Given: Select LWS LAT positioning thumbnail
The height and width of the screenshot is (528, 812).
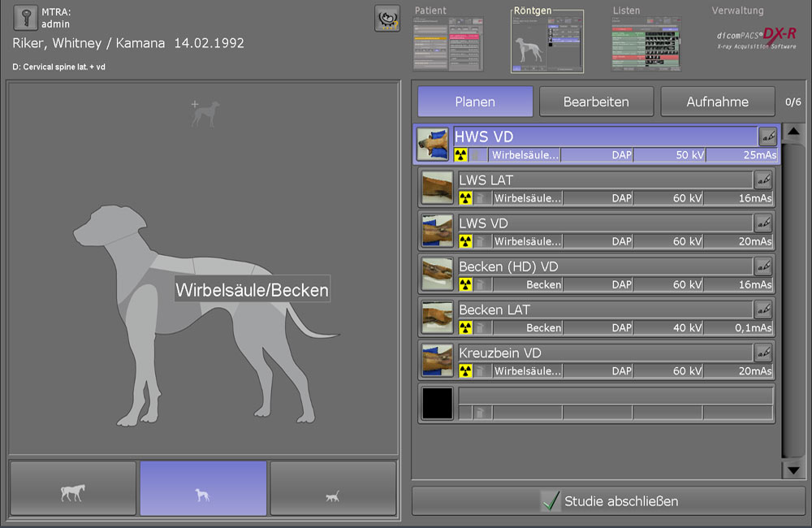Looking at the screenshot, I should pyautogui.click(x=437, y=188).
